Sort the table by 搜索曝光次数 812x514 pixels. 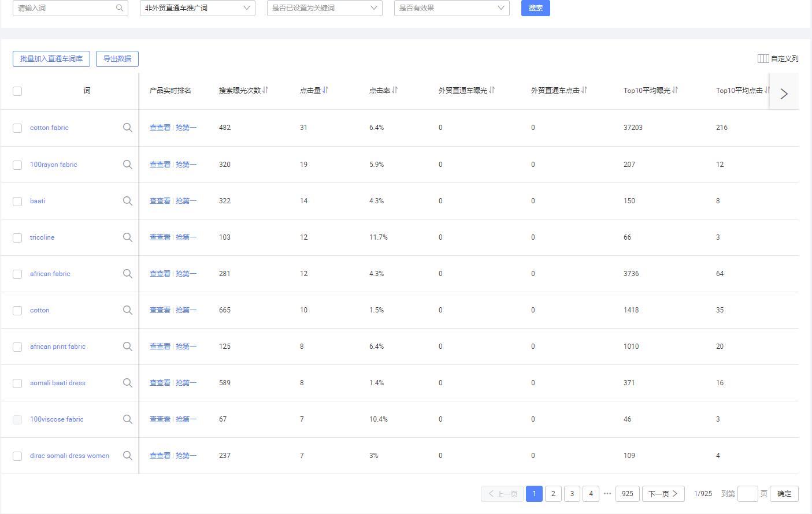(265, 90)
